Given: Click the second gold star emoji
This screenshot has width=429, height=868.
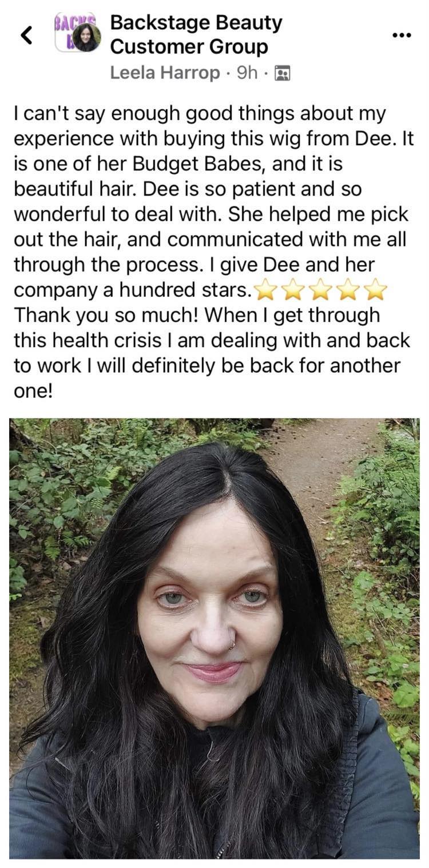Looking at the screenshot, I should click(292, 290).
